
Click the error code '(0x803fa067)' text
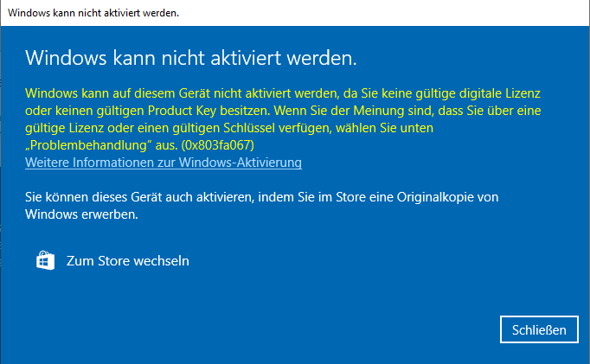pos(217,145)
